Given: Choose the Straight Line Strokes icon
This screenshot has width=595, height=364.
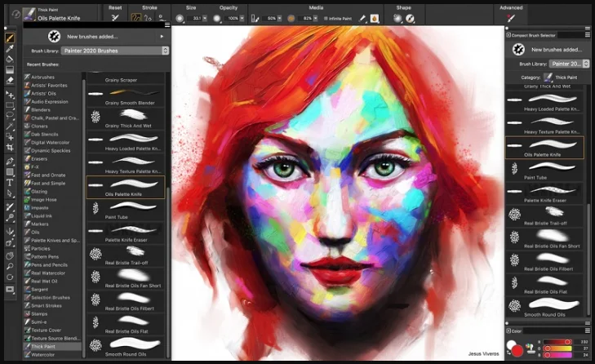Looking at the screenshot, I should tap(148, 18).
